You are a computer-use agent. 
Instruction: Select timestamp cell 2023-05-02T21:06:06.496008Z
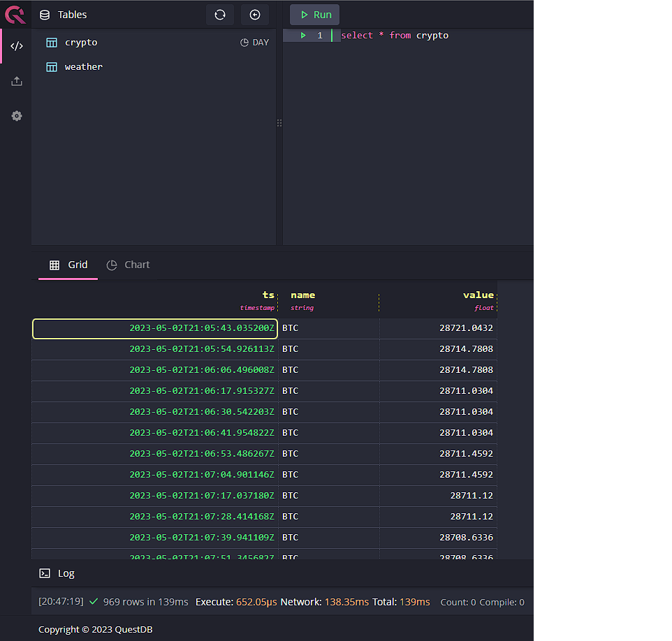(155, 370)
